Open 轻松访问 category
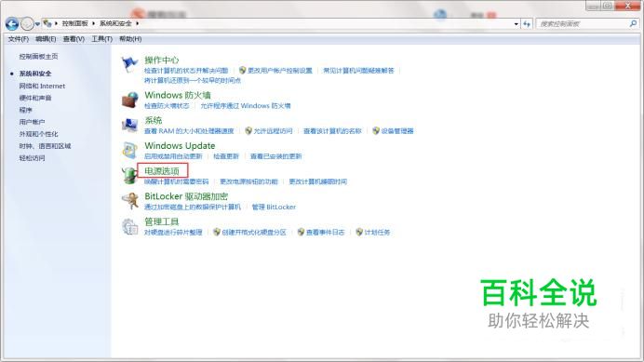The image size is (644, 362). pos(32,158)
